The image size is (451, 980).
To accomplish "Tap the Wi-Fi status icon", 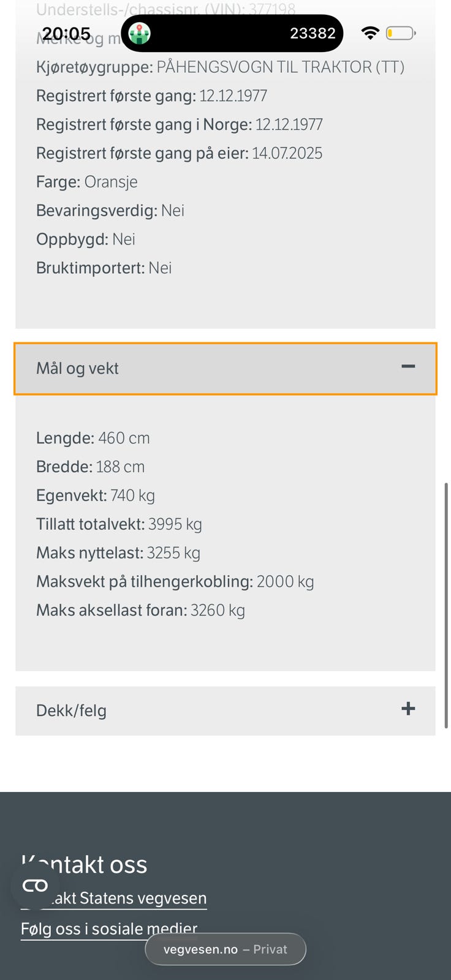I will (x=370, y=33).
